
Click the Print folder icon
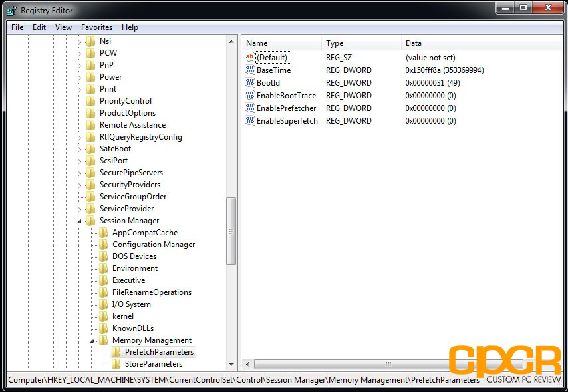click(90, 89)
